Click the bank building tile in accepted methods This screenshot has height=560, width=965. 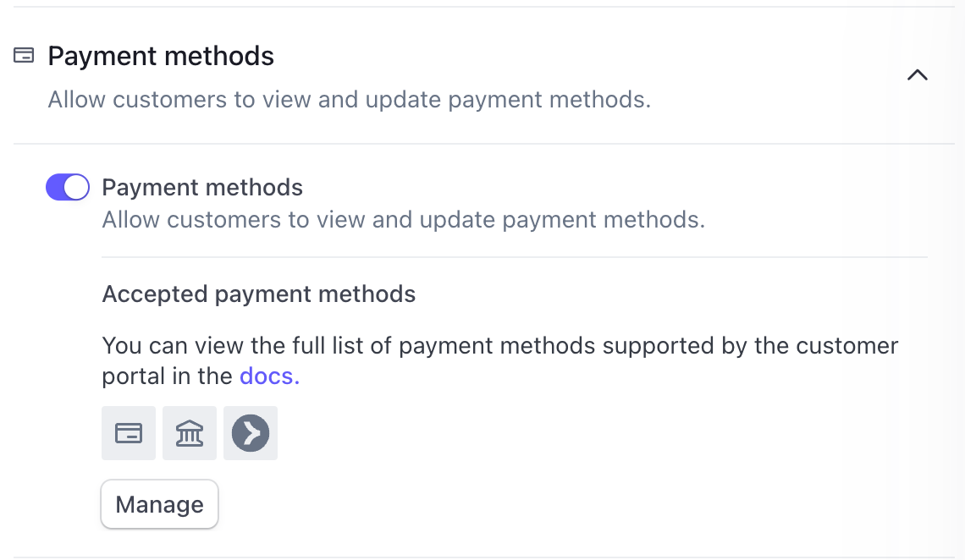coord(190,433)
